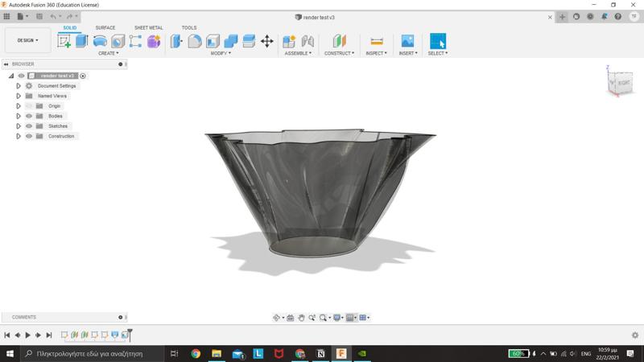Viewport: 644px width, 362px height.
Task: Toggle the activate component radio button
Action: pyautogui.click(x=83, y=76)
